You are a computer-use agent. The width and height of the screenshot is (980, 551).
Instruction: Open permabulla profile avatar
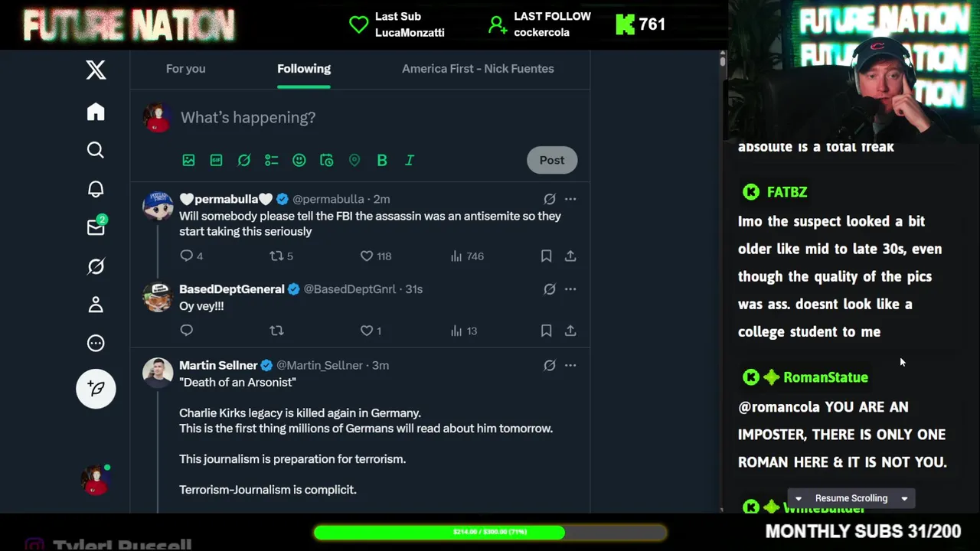point(158,207)
